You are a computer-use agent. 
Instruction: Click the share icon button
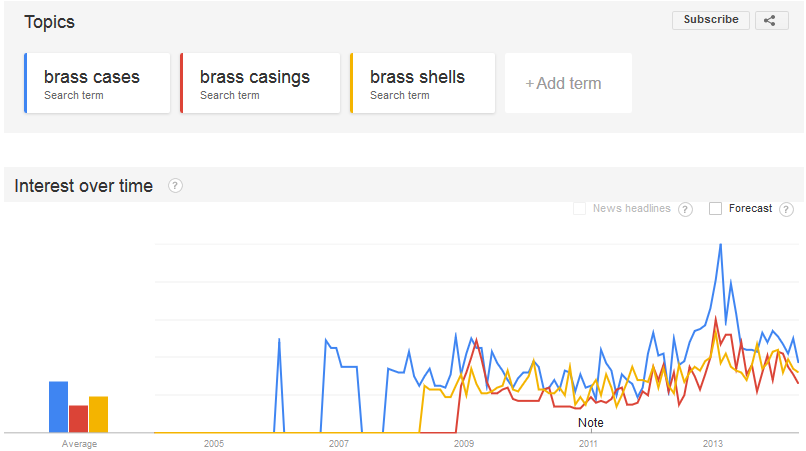pyautogui.click(x=772, y=21)
